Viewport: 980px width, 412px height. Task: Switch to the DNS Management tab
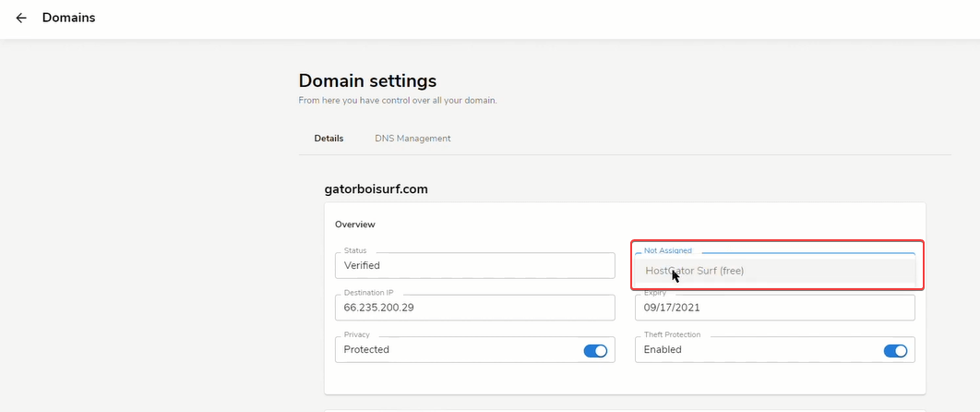tap(412, 139)
